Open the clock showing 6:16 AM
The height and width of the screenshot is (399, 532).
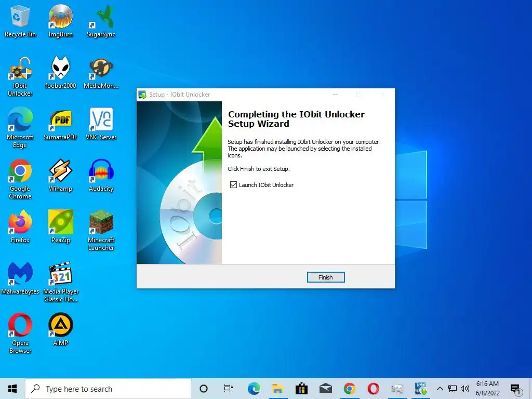point(487,389)
